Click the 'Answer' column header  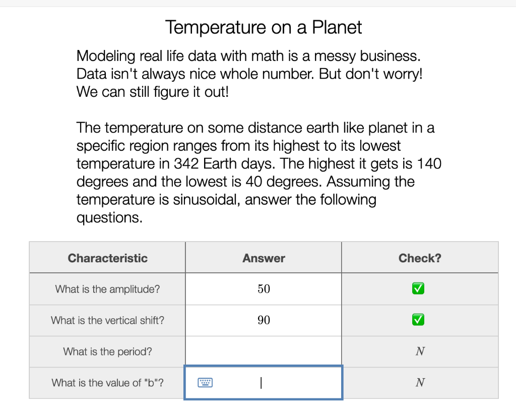pos(264,257)
